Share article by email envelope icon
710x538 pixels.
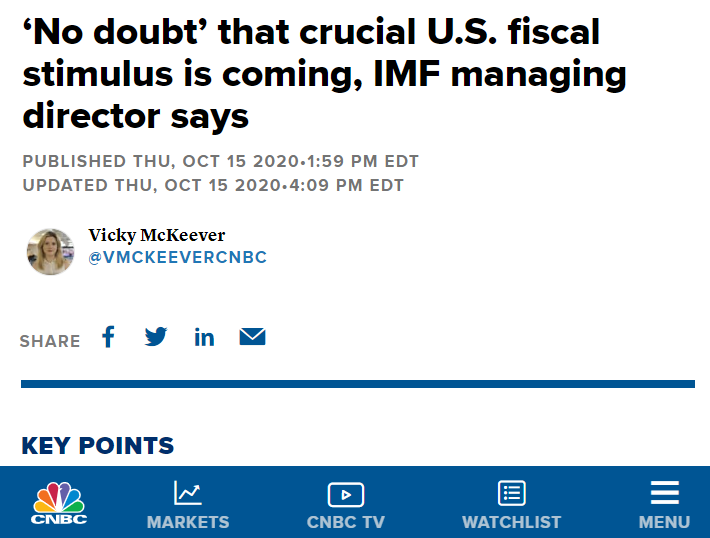252,337
